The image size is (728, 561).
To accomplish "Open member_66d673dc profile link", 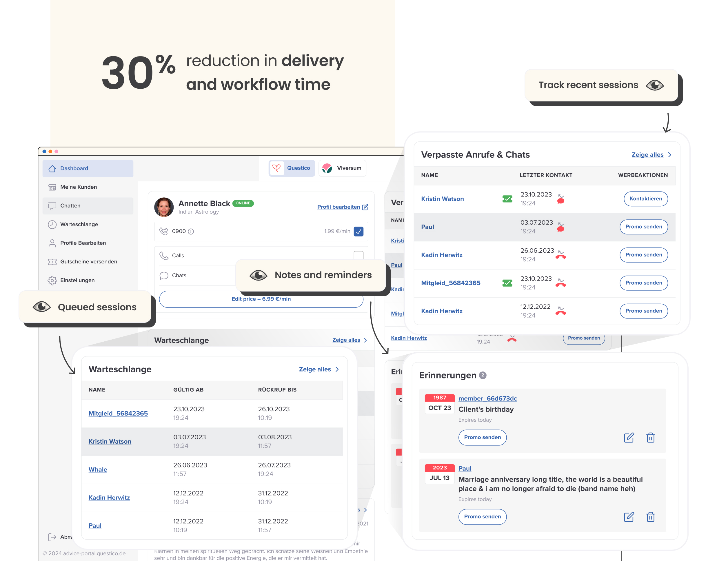I will [x=487, y=398].
